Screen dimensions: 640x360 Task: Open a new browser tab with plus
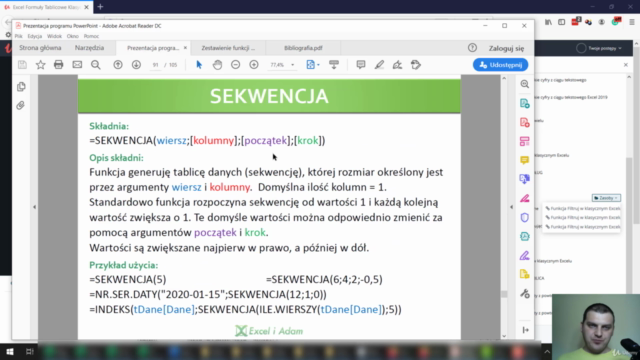[x=100, y=7]
